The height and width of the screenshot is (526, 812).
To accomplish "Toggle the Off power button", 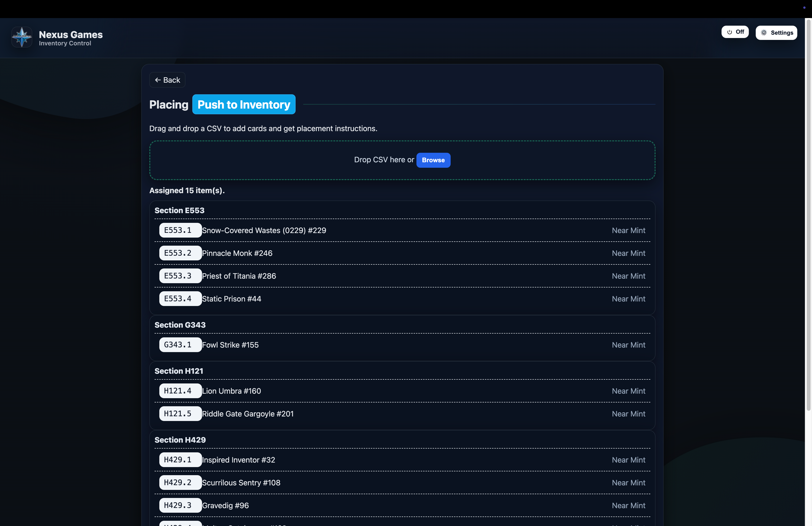I will click(x=735, y=32).
